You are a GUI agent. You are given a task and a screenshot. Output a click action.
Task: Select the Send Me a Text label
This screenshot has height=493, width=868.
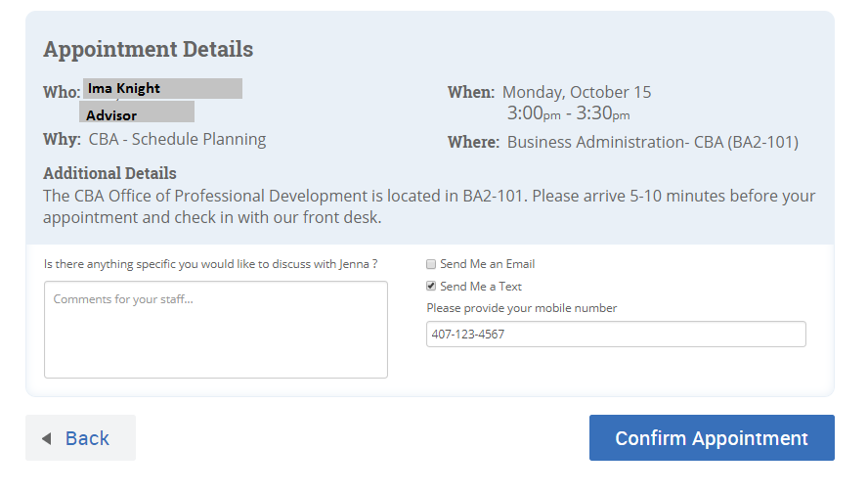(481, 287)
